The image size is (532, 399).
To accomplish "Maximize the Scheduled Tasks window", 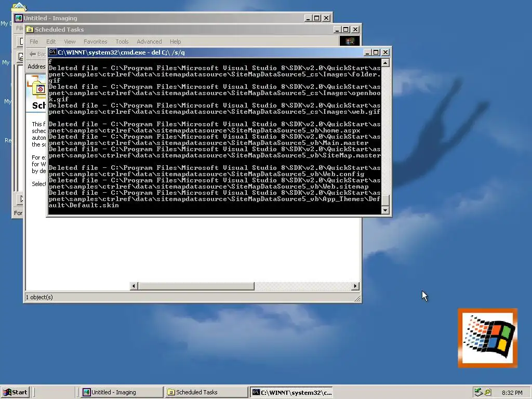I will tap(345, 30).
